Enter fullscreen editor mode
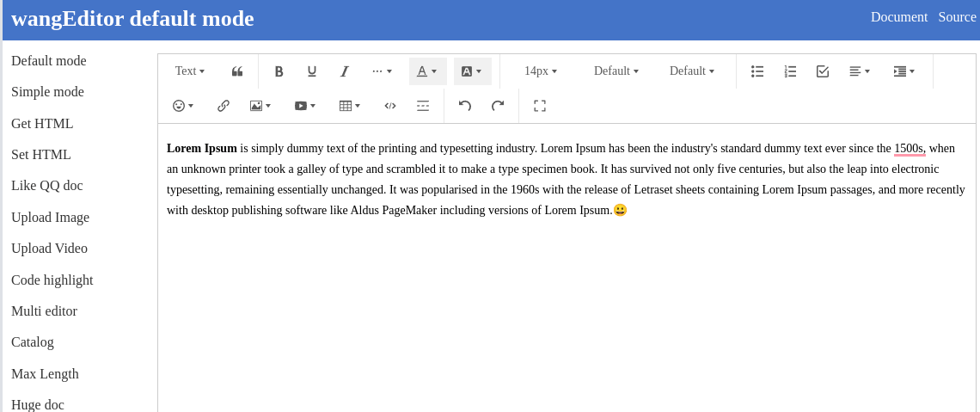Screen dimensions: 980x412 pyautogui.click(x=539, y=107)
